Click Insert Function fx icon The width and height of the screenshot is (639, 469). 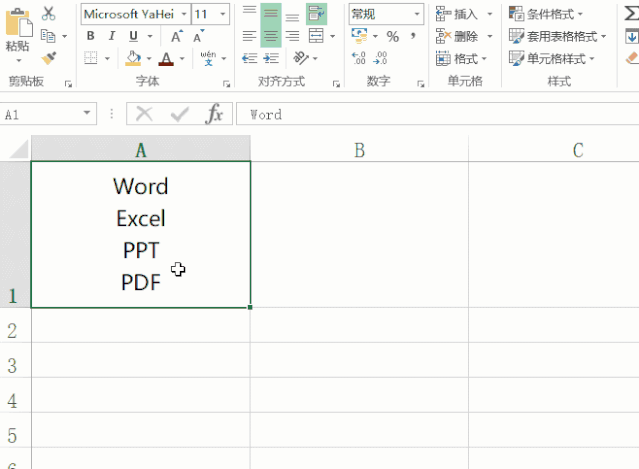[215, 114]
